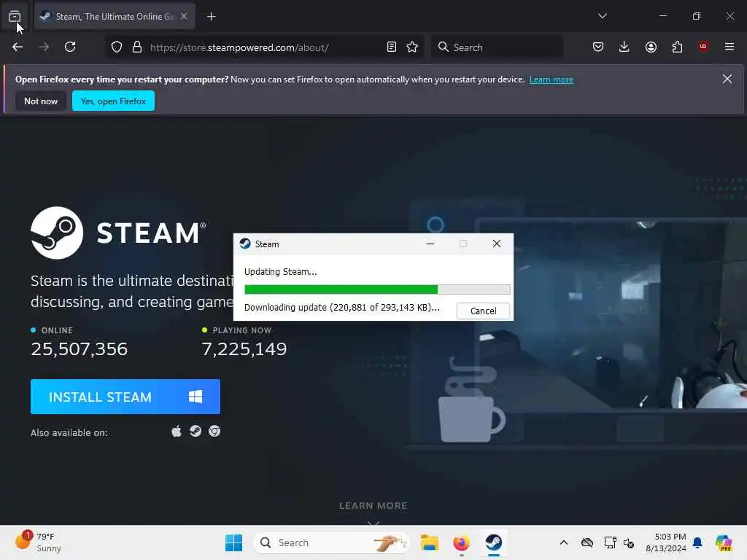The height and width of the screenshot is (560, 747).
Task: Open Steam from the taskbar
Action: [494, 542]
